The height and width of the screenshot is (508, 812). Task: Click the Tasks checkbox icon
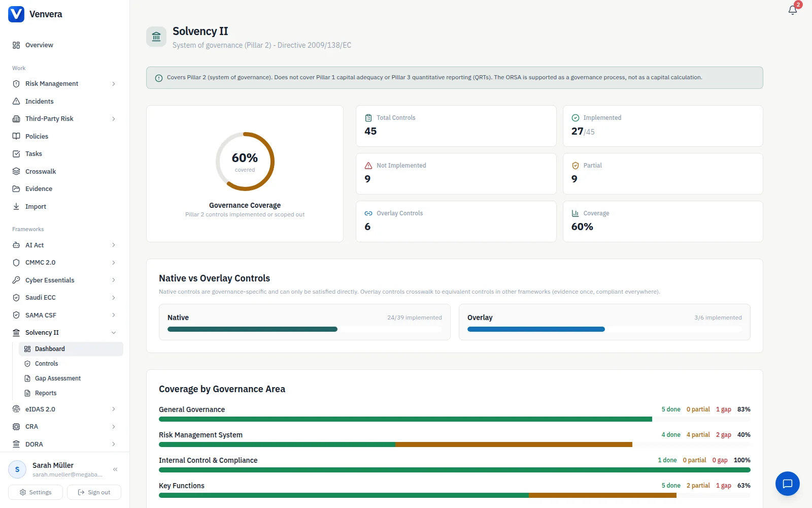16,154
